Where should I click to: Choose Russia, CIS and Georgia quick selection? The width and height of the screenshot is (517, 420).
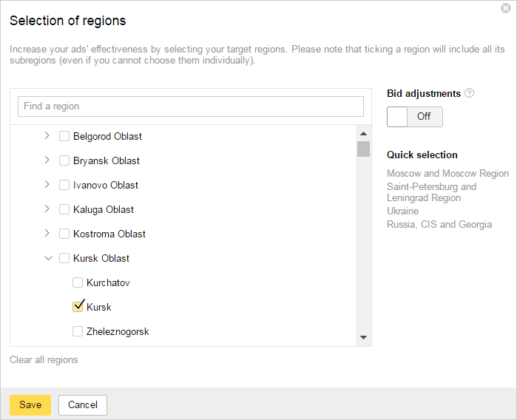[x=439, y=224]
